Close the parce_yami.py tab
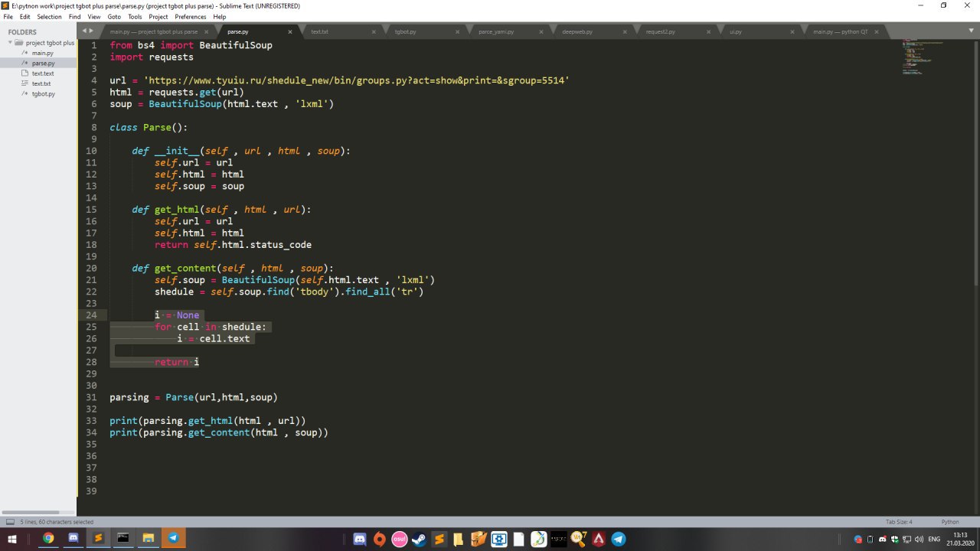980x551 pixels. pos(541,32)
